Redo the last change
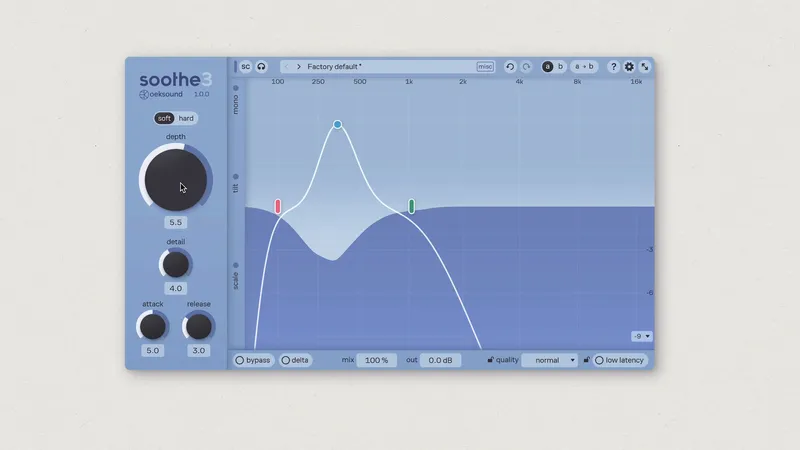Image resolution: width=800 pixels, height=450 pixels. click(x=526, y=67)
